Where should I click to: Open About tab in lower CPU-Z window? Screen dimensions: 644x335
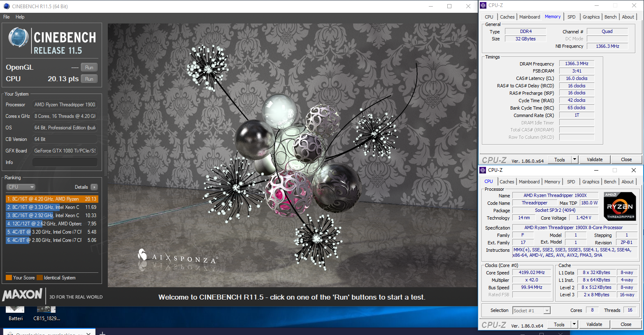(x=628, y=182)
